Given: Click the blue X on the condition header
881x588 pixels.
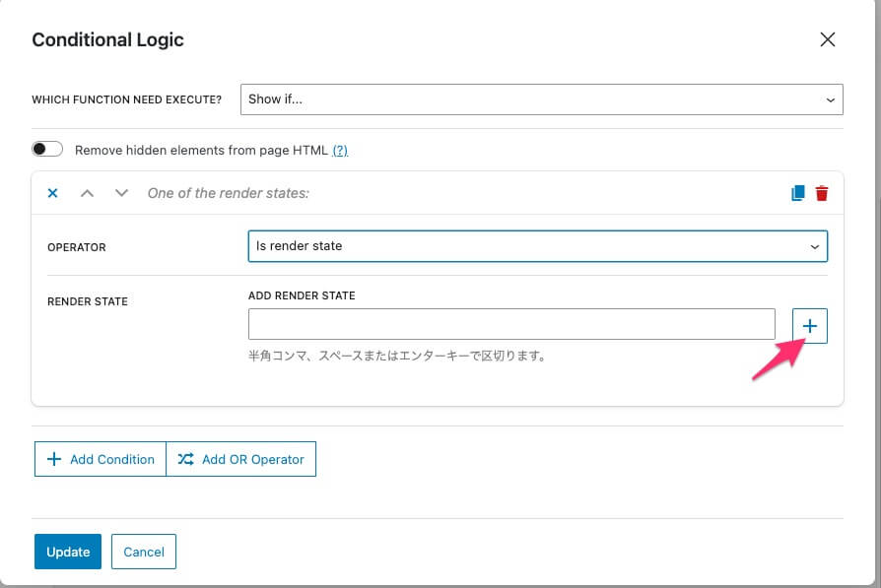Looking at the screenshot, I should coord(53,193).
